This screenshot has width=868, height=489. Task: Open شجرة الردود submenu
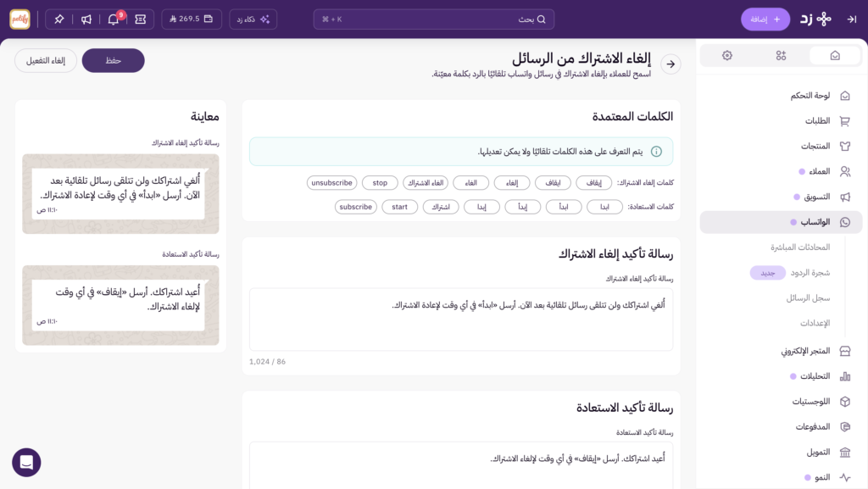810,273
